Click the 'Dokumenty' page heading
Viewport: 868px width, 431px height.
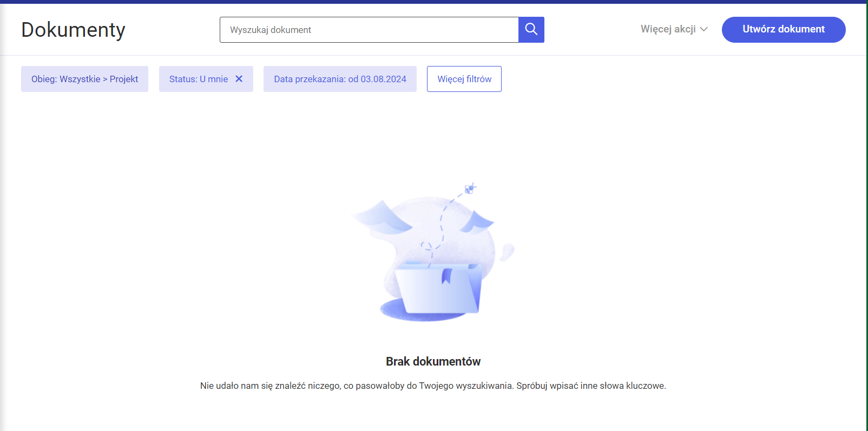click(x=74, y=30)
